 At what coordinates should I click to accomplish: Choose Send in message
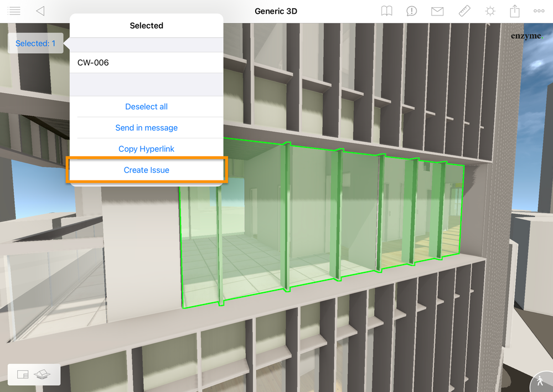(x=146, y=128)
